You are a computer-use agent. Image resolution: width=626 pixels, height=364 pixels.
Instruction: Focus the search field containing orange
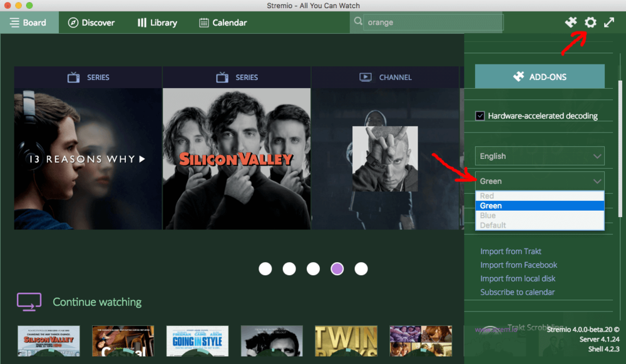click(433, 23)
